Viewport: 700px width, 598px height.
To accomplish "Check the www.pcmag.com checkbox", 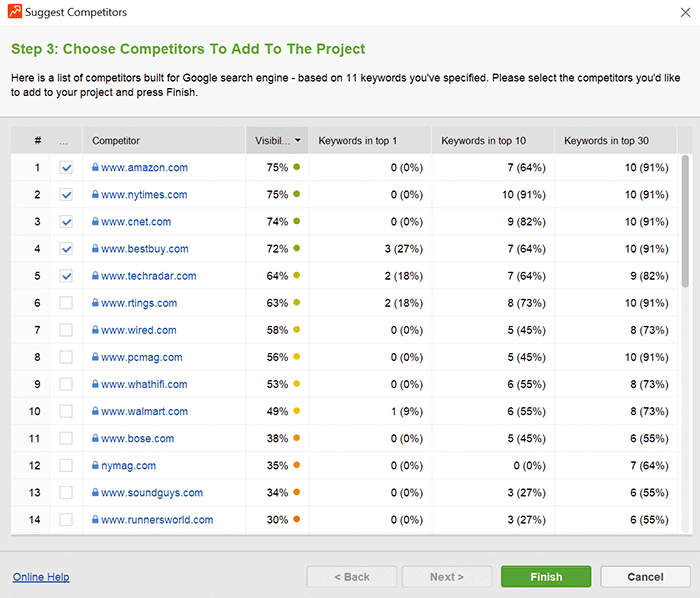I will pos(66,357).
